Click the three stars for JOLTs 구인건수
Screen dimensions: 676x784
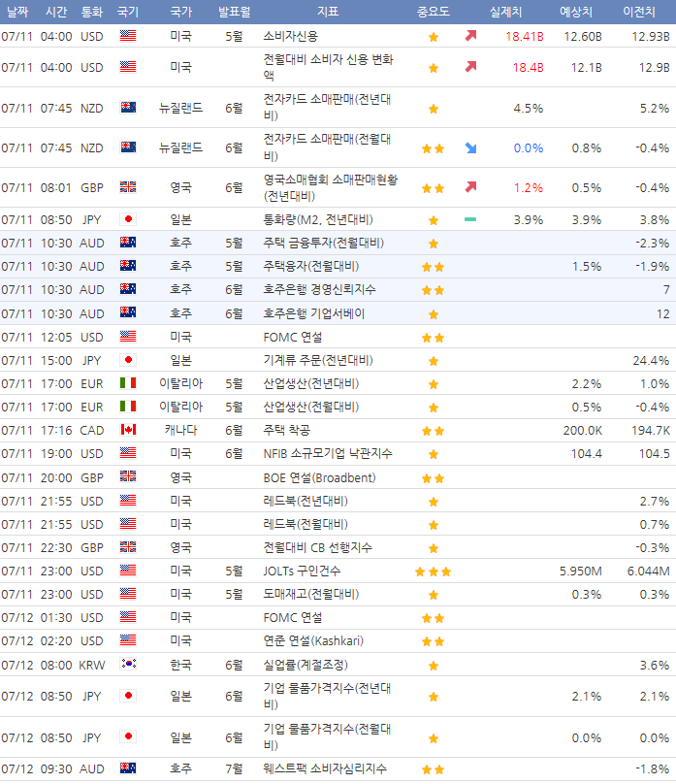434,572
